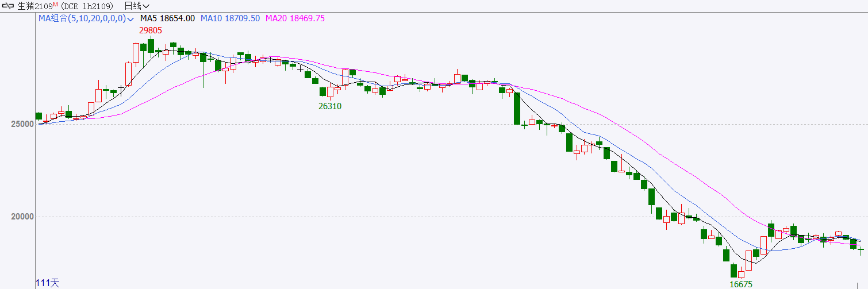Click the 111天 day count label

coord(48,283)
